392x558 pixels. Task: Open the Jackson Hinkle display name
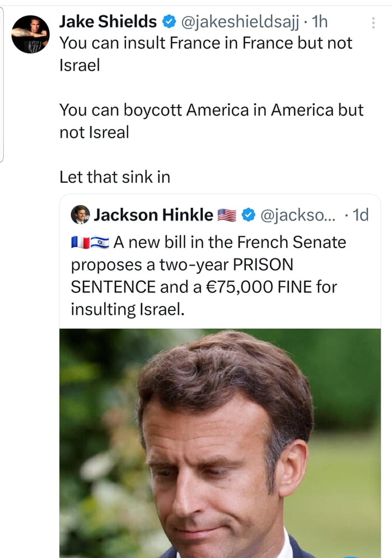153,215
